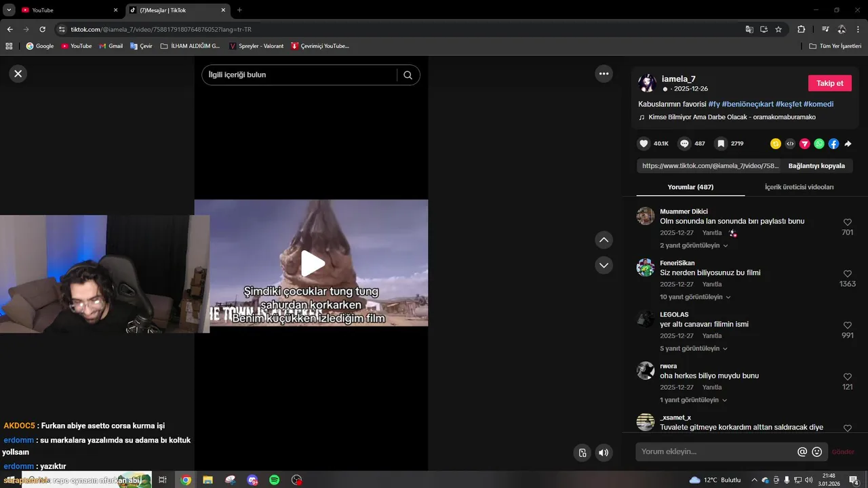Get the embed code with the </> icon
868x488 pixels.
pyautogui.click(x=790, y=144)
